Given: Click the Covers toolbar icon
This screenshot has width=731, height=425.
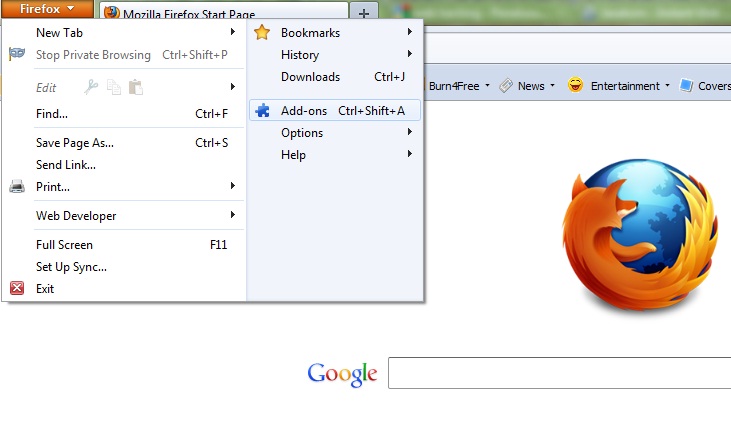Looking at the screenshot, I should 686,86.
